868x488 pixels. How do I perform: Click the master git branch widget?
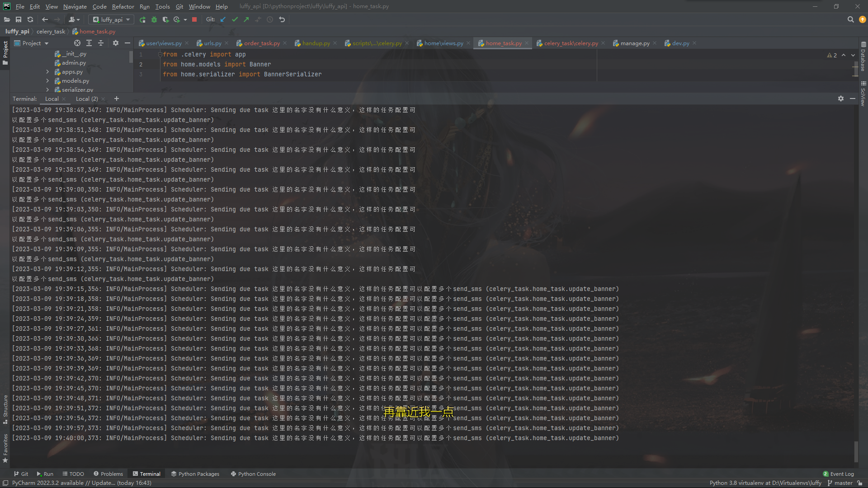(840, 483)
